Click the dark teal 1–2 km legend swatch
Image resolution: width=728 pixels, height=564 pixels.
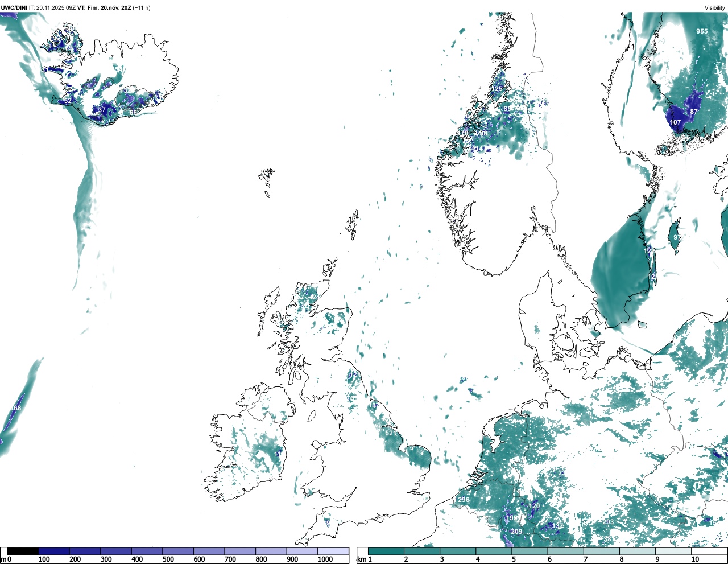(386, 551)
